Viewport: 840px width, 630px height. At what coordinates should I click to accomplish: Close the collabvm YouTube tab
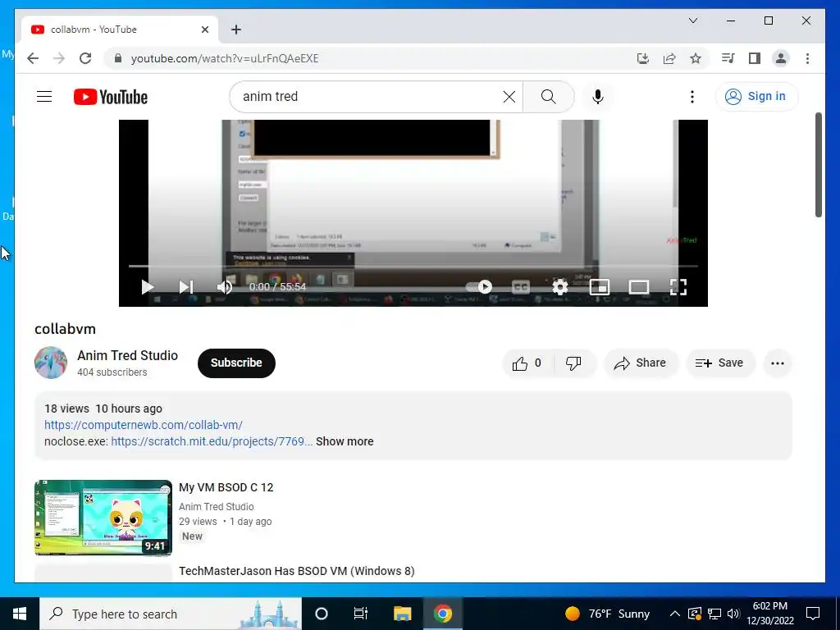204,30
